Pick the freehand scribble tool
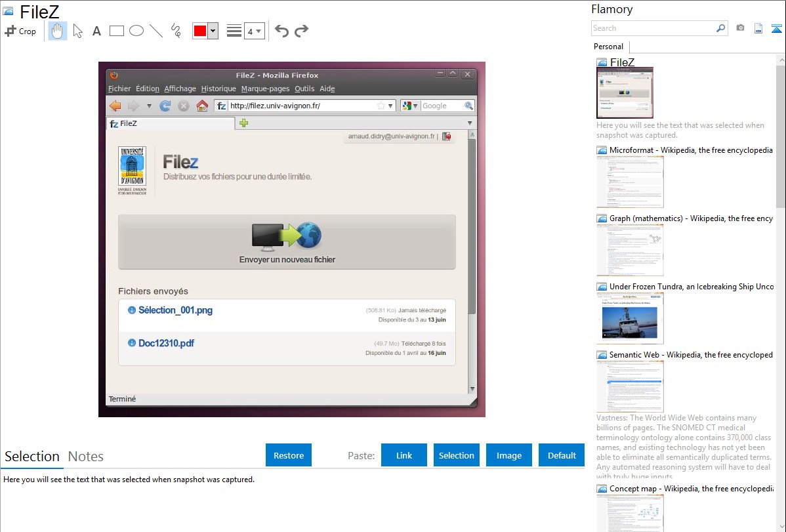 pos(176,31)
